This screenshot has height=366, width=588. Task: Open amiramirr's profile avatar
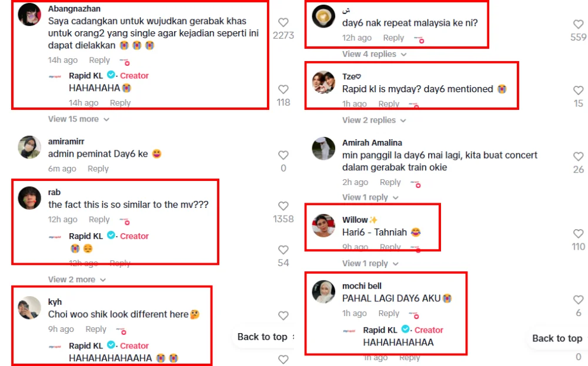[29, 147]
